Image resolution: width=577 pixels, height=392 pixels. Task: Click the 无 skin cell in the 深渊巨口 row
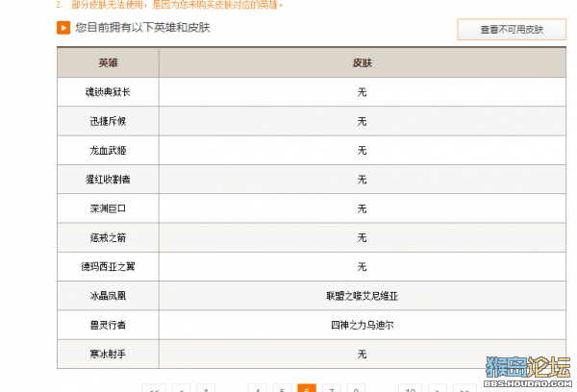coord(363,208)
